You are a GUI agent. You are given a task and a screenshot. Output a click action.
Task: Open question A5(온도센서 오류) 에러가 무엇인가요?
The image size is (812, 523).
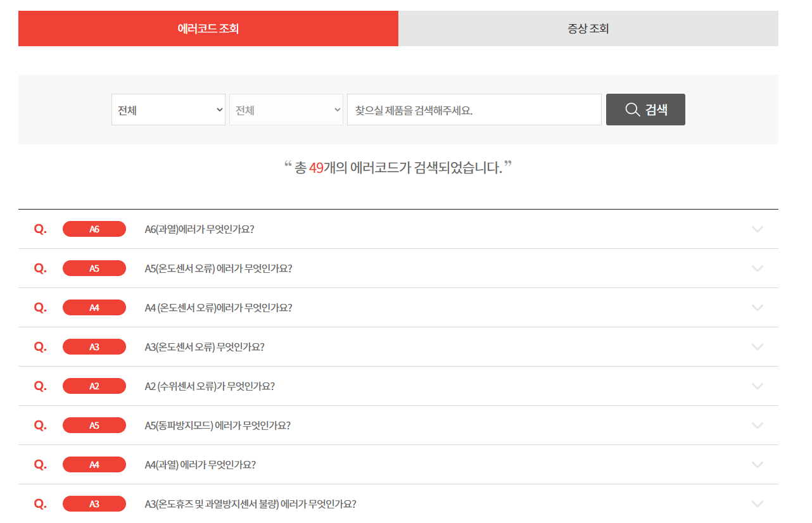pyautogui.click(x=219, y=268)
